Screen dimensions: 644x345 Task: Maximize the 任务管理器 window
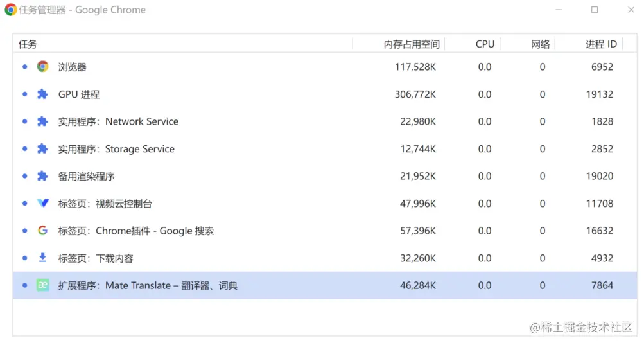pyautogui.click(x=595, y=10)
